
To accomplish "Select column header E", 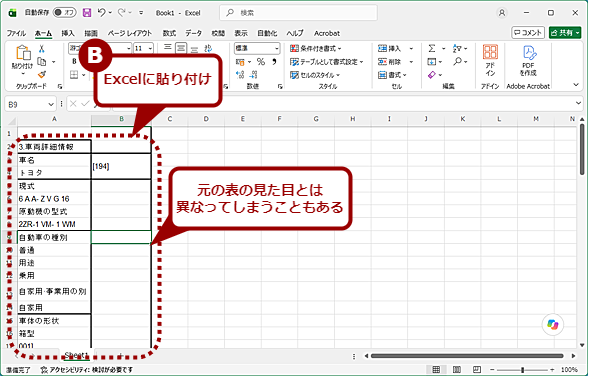I will point(242,119).
